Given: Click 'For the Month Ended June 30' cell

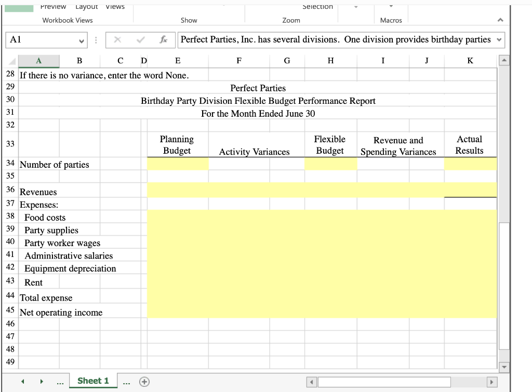Looking at the screenshot, I should pyautogui.click(x=258, y=114).
